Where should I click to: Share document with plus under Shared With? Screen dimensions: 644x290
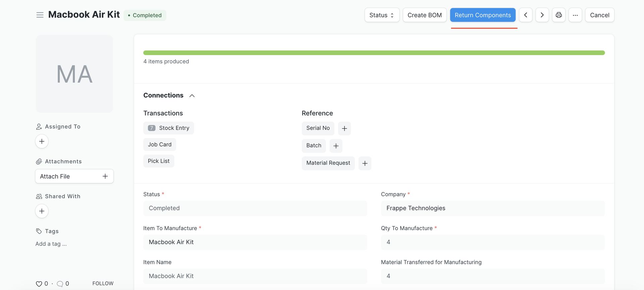click(x=42, y=211)
